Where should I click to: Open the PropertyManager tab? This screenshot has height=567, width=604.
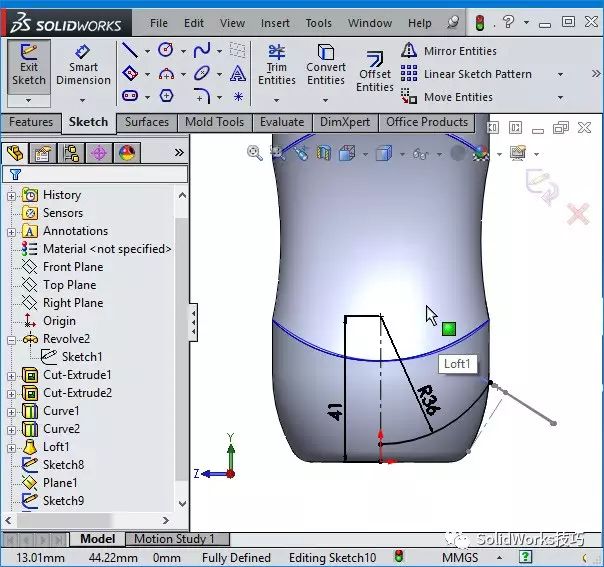click(43, 153)
